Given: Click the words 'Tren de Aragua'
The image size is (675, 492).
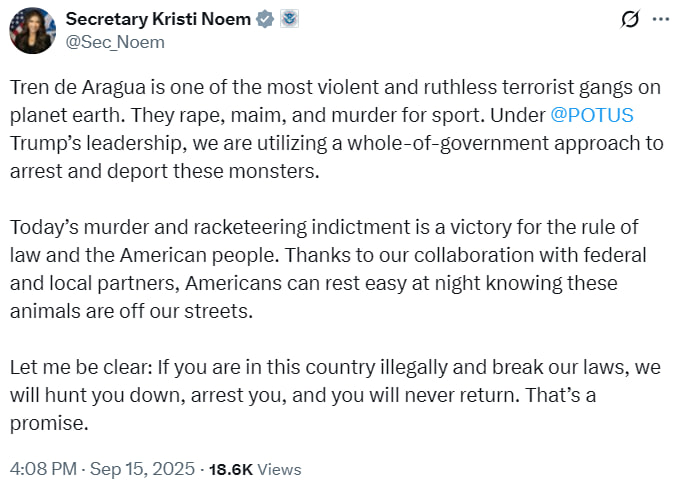Looking at the screenshot, I should click(78, 87).
